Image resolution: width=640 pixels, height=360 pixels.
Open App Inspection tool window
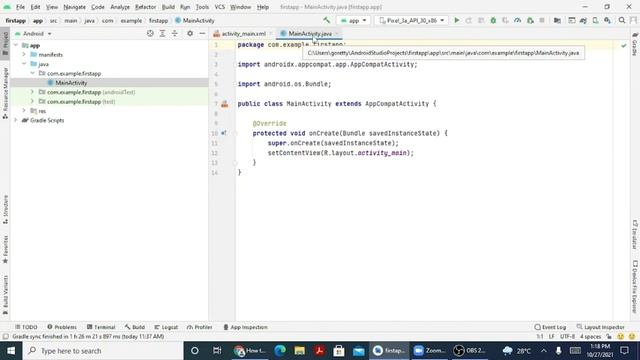[x=245, y=327]
